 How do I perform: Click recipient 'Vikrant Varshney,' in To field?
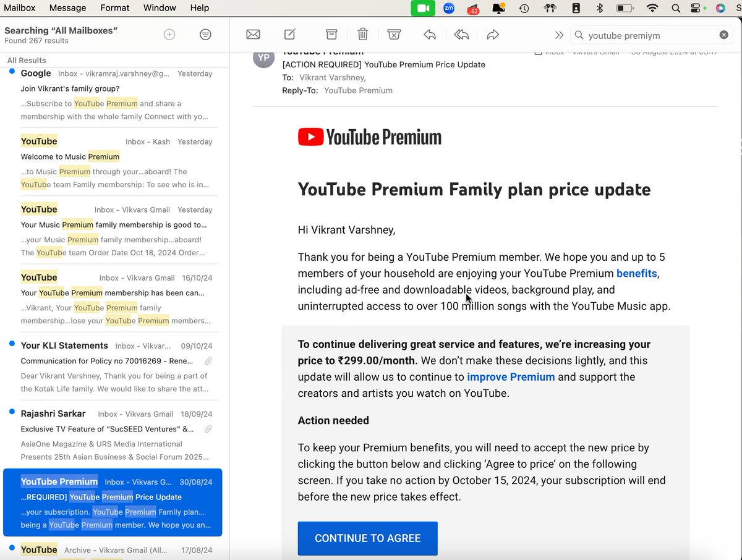click(x=333, y=77)
